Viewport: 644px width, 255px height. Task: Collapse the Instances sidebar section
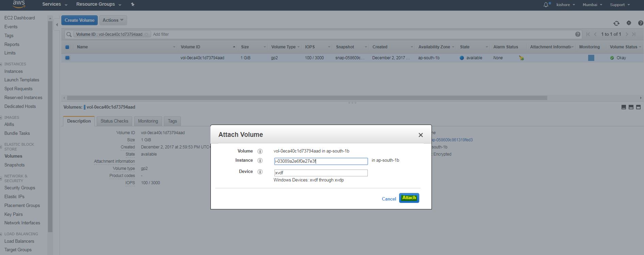tap(1, 64)
